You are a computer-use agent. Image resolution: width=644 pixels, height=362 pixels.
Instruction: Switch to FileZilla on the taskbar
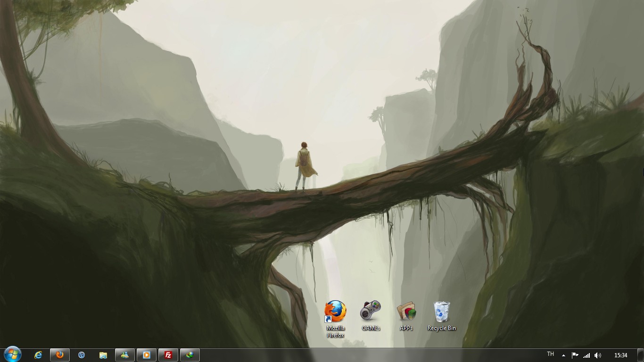(168, 355)
